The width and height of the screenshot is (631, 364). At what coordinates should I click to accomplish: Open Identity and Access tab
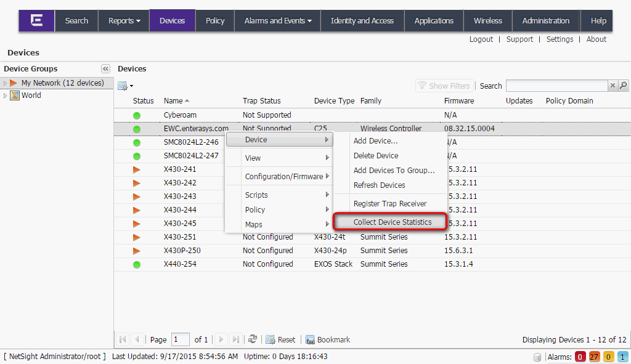[362, 20]
